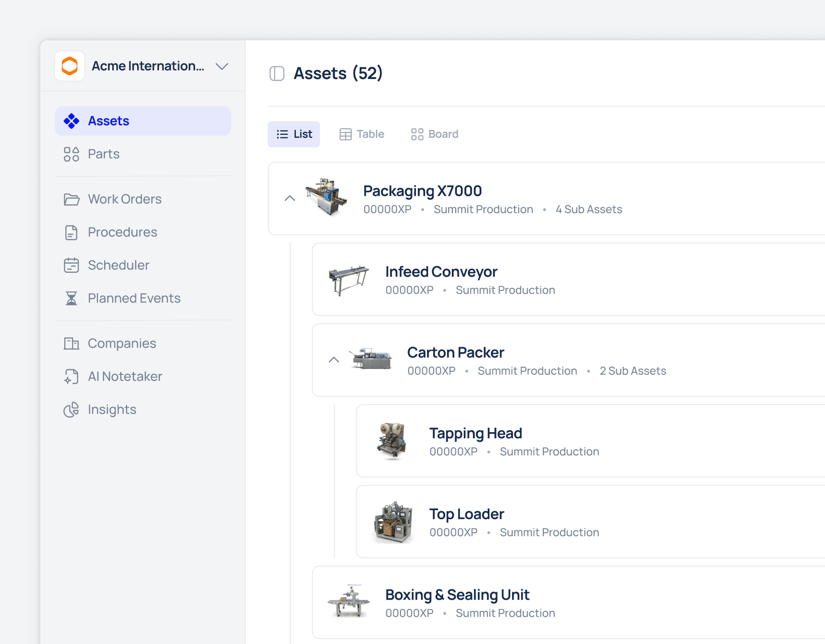The height and width of the screenshot is (644, 825).
Task: Collapse the Carton Packer sub assets
Action: click(334, 360)
